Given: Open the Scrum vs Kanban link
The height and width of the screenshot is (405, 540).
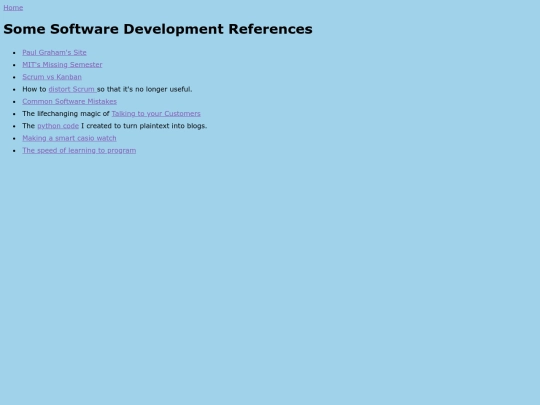Looking at the screenshot, I should click(x=52, y=77).
